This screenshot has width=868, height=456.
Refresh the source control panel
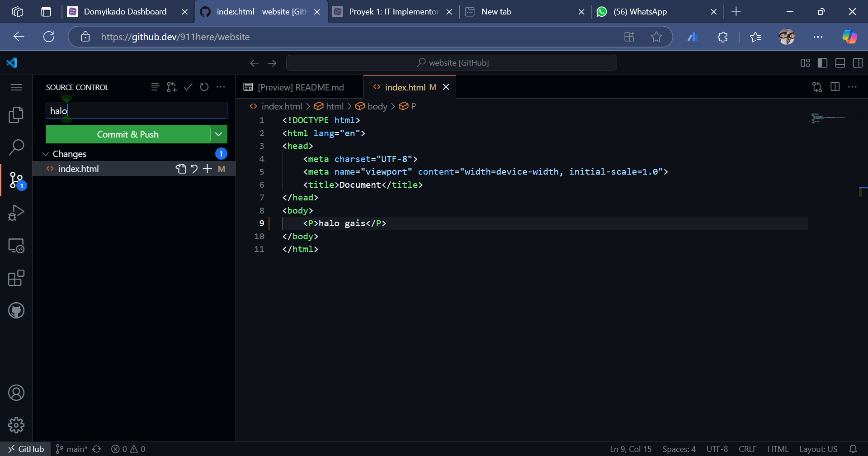204,87
